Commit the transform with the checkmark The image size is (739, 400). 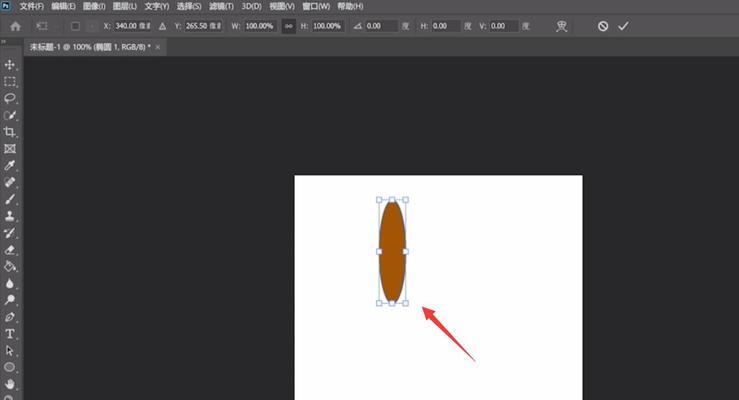click(x=623, y=26)
